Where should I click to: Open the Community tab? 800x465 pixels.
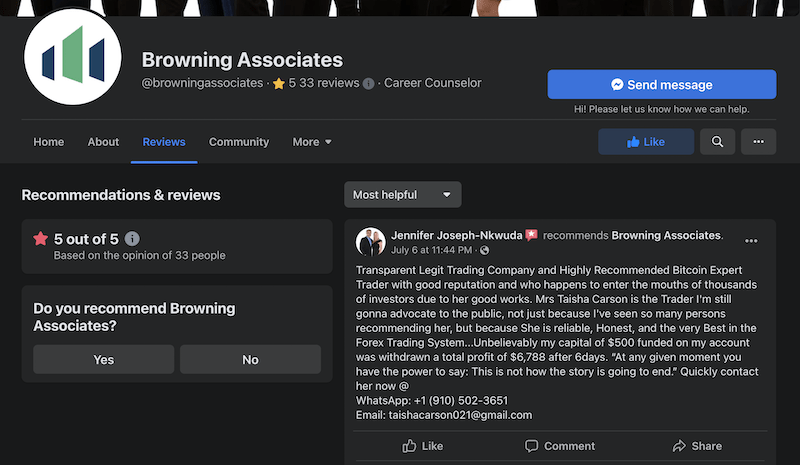[x=239, y=142]
